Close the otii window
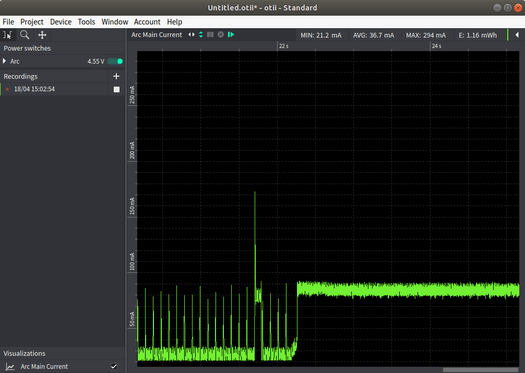 518,8
